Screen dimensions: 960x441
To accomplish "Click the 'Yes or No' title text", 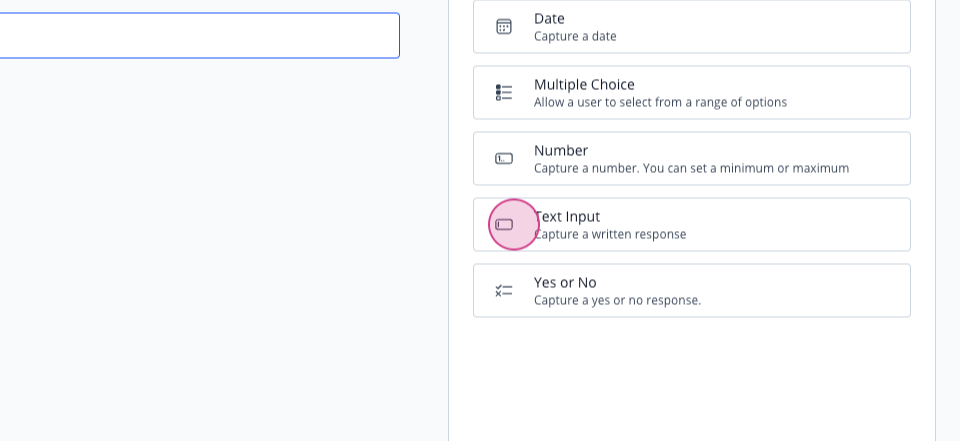I will [x=565, y=282].
